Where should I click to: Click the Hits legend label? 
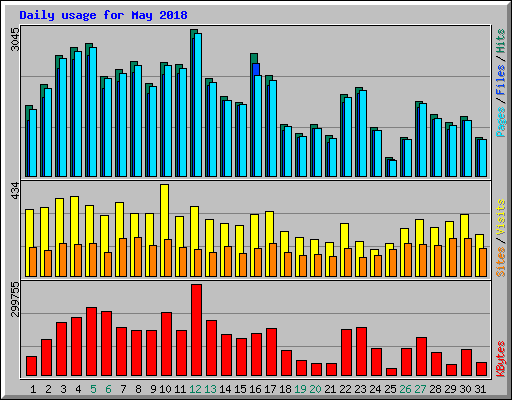tap(501, 41)
